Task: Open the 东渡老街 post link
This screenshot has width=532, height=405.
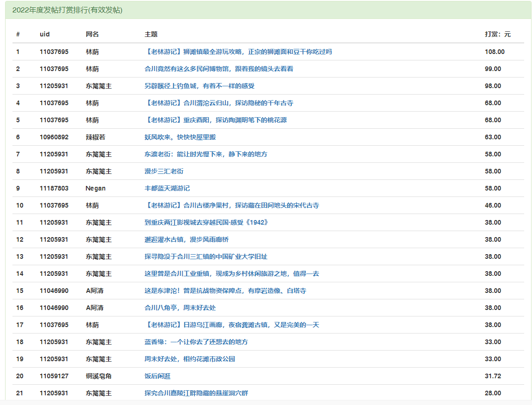Action: click(206, 154)
